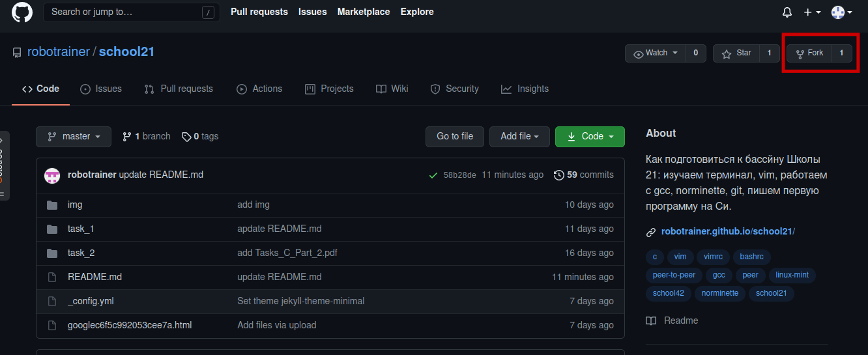The height and width of the screenshot is (355, 868).
Task: Open googlec6f5c992053cee7a.html file
Action: pyautogui.click(x=130, y=326)
